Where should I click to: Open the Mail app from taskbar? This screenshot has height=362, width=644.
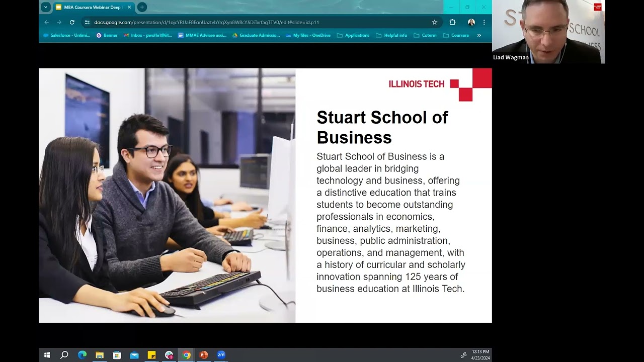[x=134, y=355]
